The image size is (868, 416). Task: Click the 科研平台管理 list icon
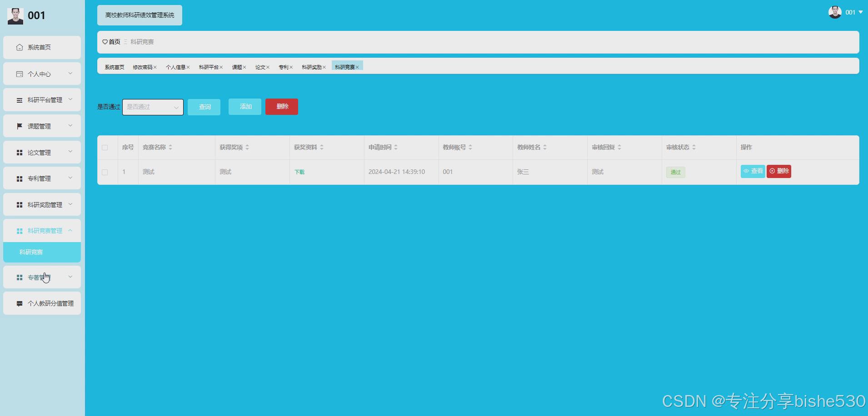pyautogui.click(x=20, y=100)
